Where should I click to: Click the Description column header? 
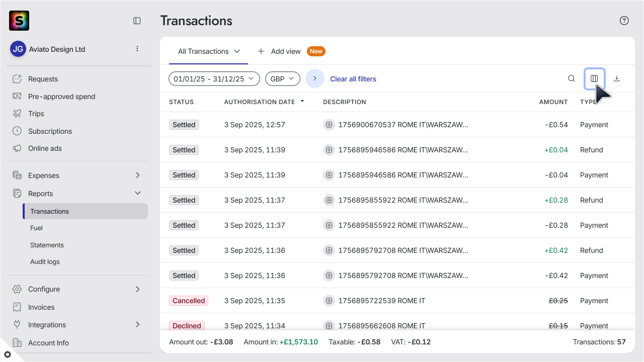tap(345, 102)
